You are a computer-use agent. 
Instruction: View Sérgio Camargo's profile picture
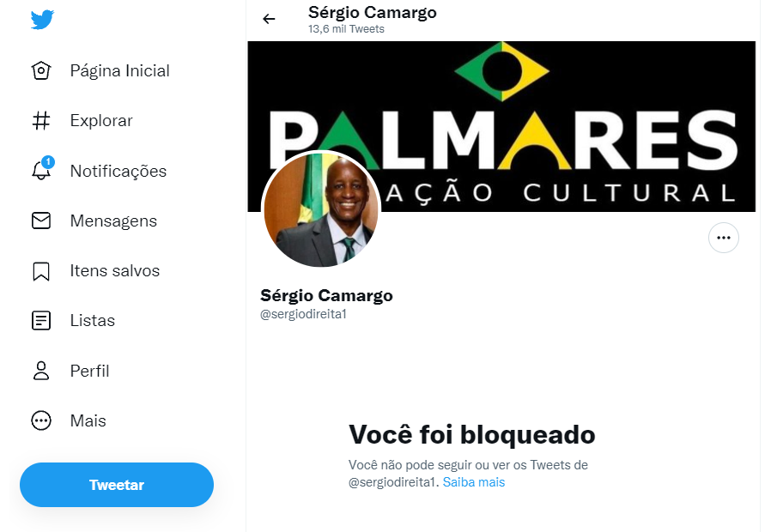click(x=321, y=209)
